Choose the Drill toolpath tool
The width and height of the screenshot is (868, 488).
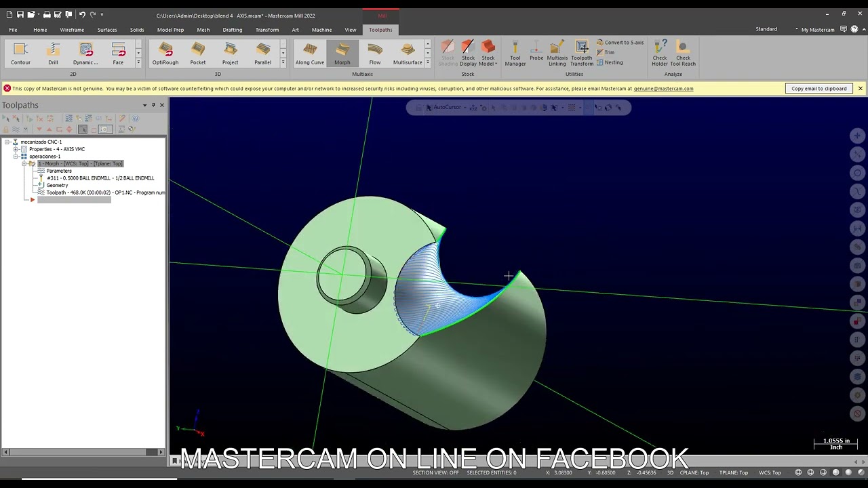(x=53, y=54)
